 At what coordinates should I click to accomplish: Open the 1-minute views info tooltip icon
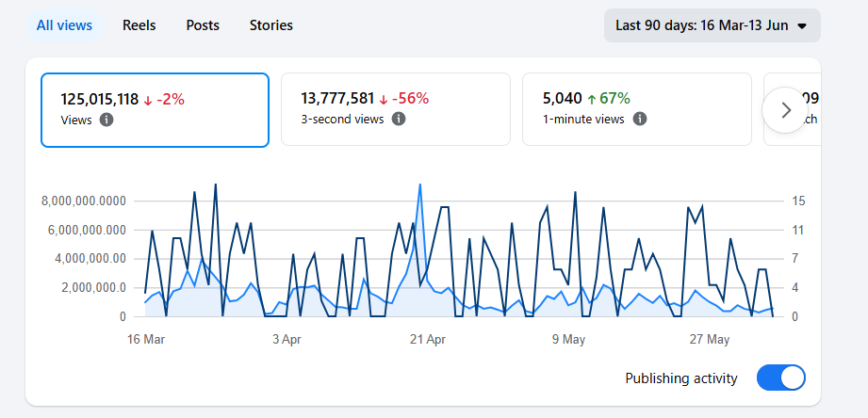639,119
